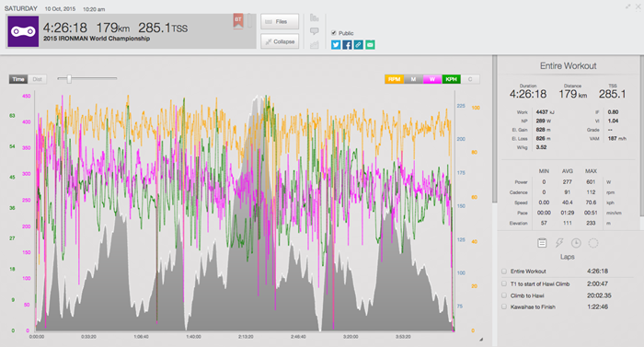The height and width of the screenshot is (347, 644).
Task: Check the Entire Workout lap
Action: tap(504, 272)
